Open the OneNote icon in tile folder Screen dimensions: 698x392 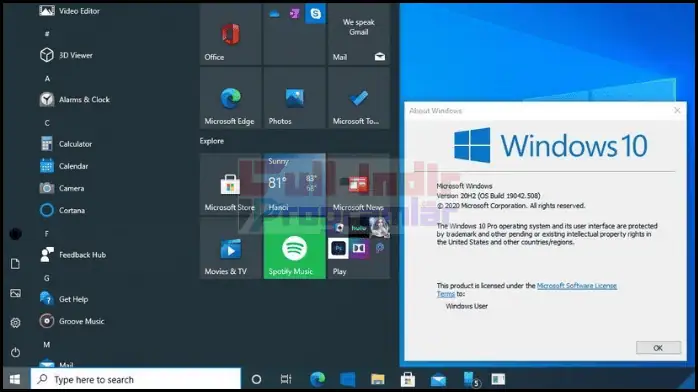point(294,14)
